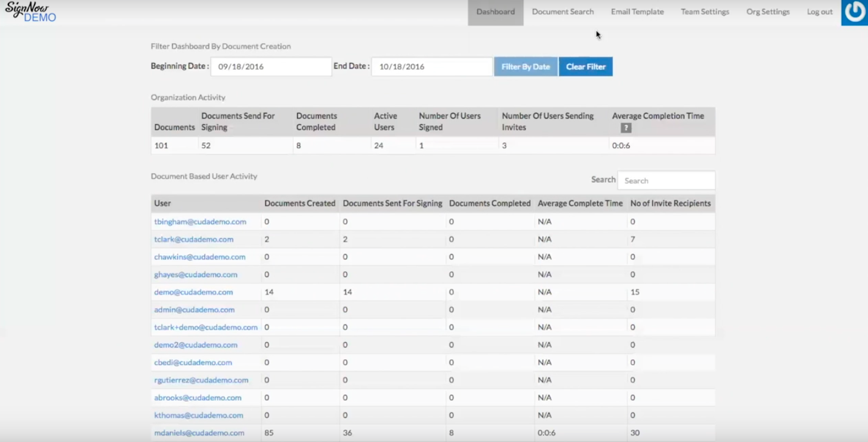Click Log out in the navigation
The width and height of the screenshot is (868, 442).
point(820,12)
